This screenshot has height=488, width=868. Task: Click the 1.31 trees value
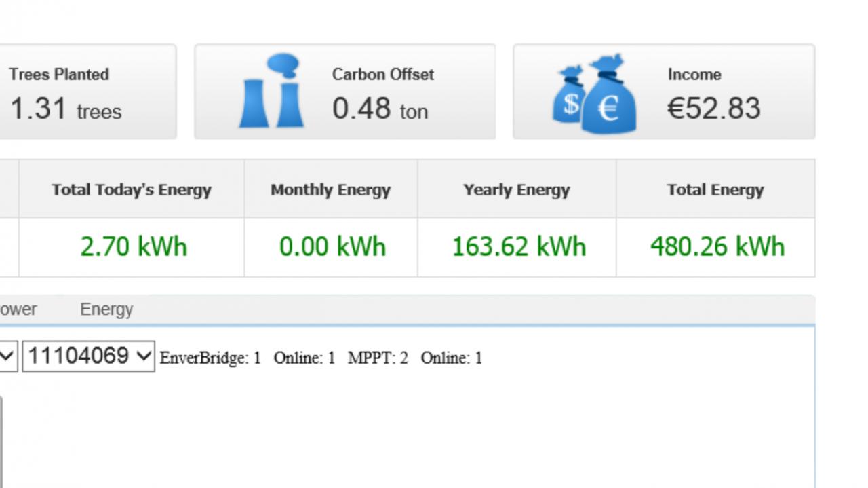[x=66, y=109]
